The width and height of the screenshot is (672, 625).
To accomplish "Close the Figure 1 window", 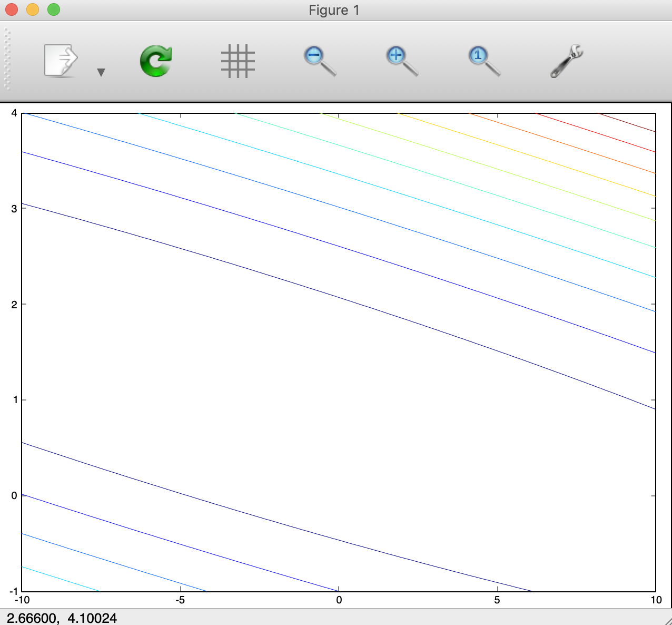I will pyautogui.click(x=12, y=9).
